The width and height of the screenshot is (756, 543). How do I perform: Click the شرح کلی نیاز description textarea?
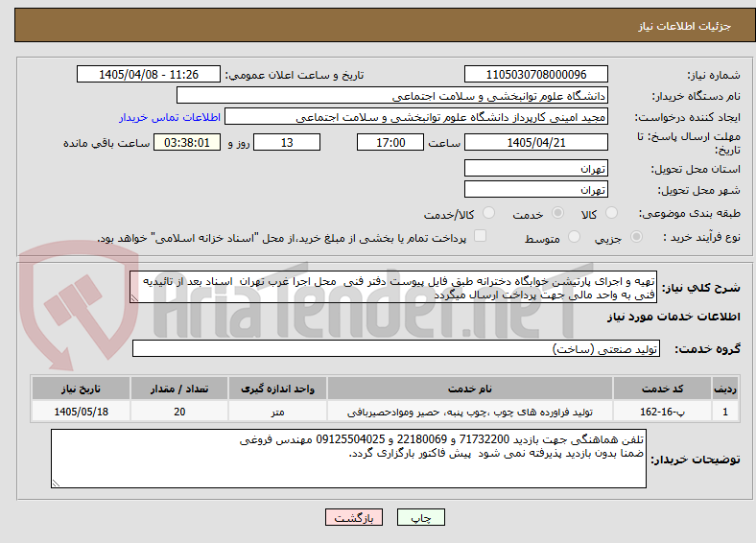pyautogui.click(x=393, y=288)
